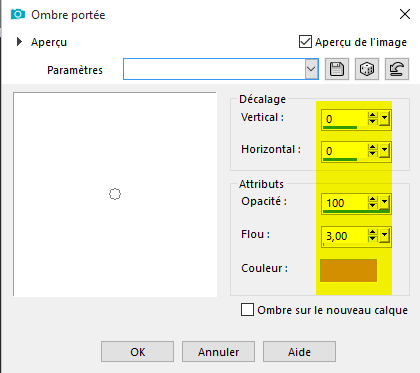Click the save preset floppy disk icon
This screenshot has width=420, height=373.
pyautogui.click(x=337, y=69)
